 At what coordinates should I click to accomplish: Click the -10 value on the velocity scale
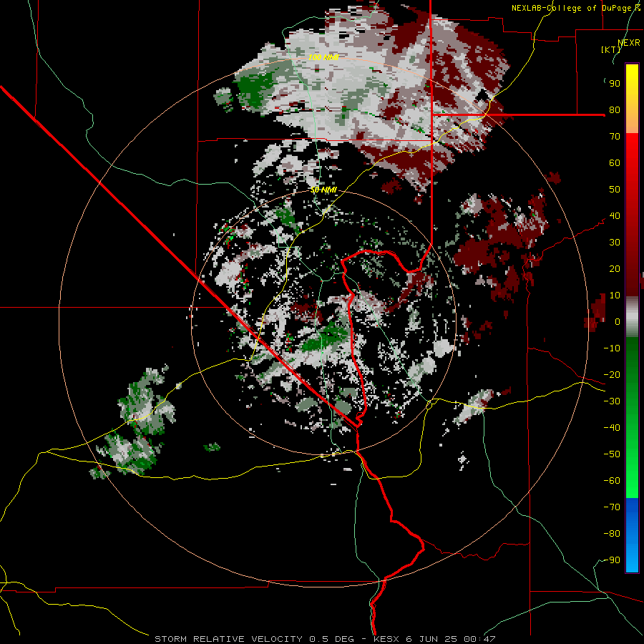(x=612, y=348)
